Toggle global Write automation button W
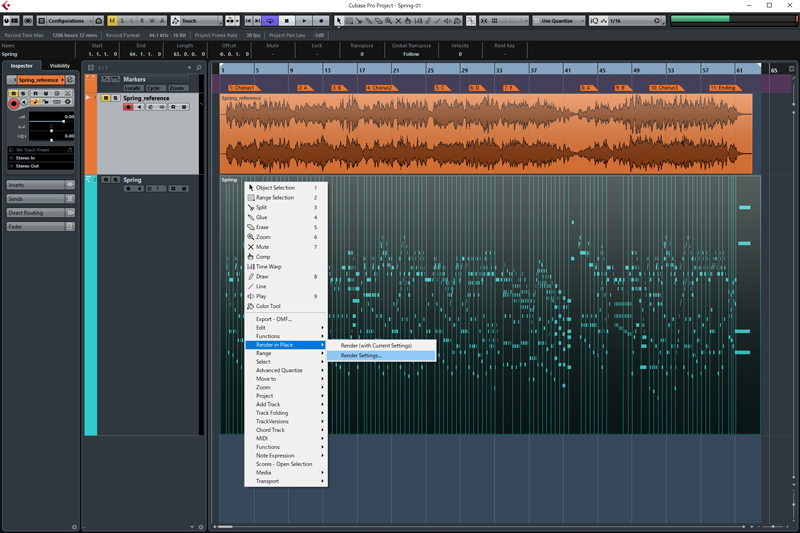This screenshot has height=533, width=800. pyautogui.click(x=152, y=21)
